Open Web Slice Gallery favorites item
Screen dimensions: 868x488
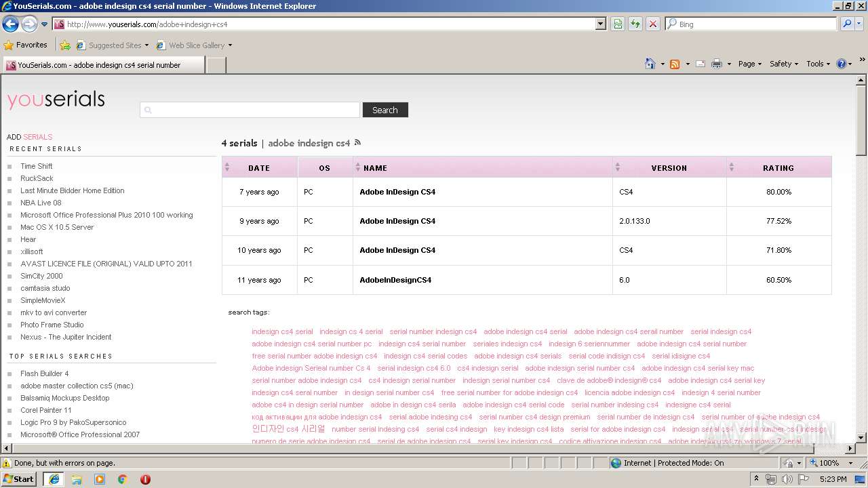[x=194, y=45]
